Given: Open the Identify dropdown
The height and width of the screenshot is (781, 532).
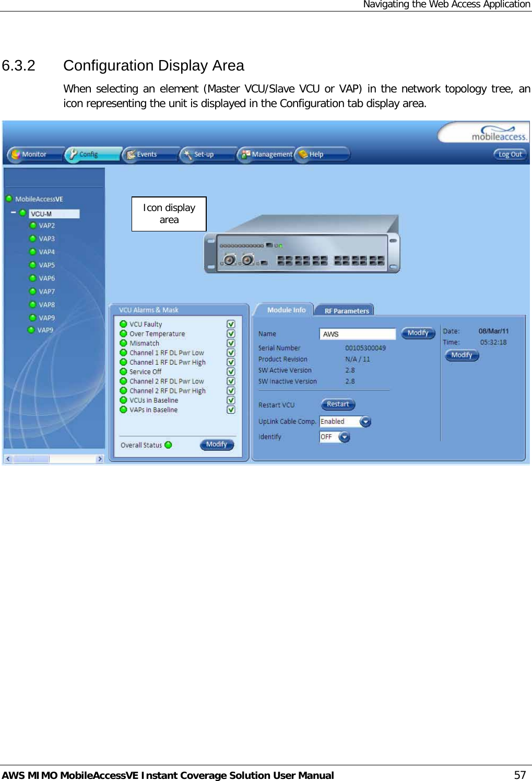Looking at the screenshot, I should point(345,437).
